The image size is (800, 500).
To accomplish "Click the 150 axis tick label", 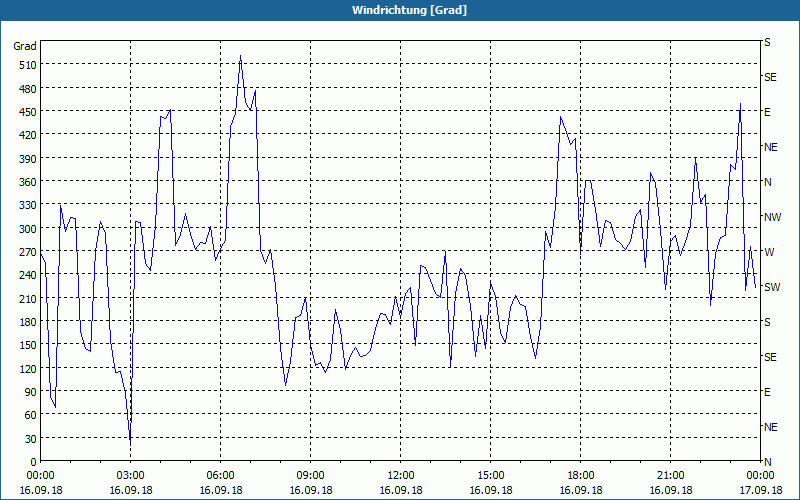I will [29, 345].
